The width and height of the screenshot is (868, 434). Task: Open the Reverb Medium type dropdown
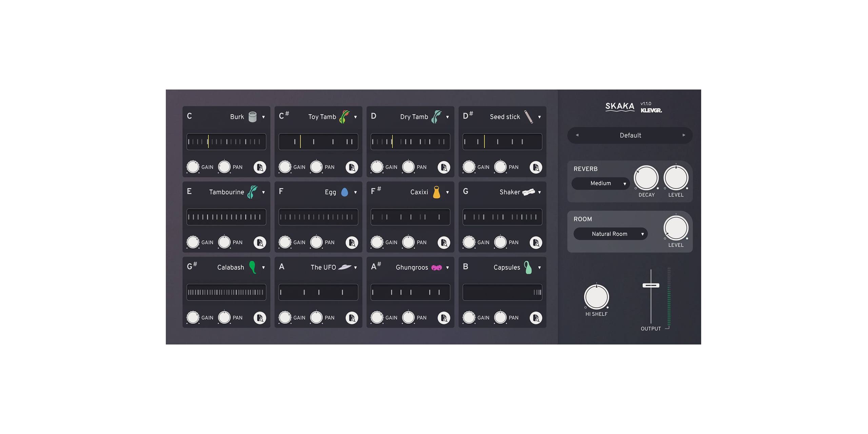click(600, 183)
